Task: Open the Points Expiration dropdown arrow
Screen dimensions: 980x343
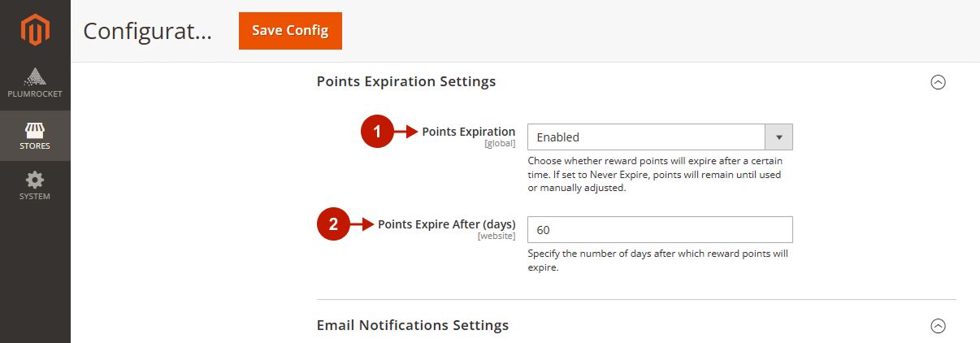Action: (x=778, y=137)
